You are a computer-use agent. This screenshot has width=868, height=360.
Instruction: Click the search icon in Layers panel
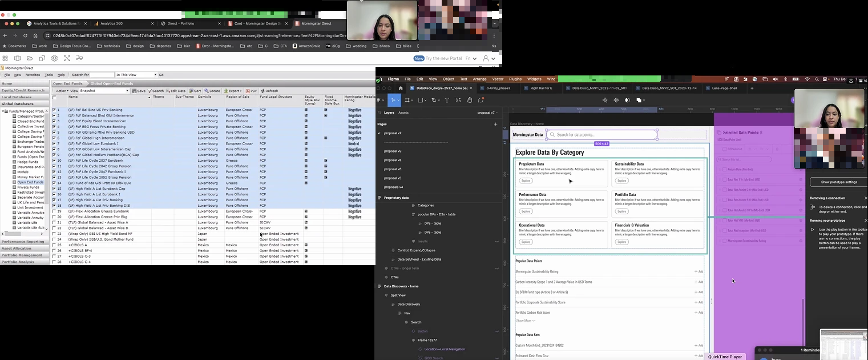(380, 113)
